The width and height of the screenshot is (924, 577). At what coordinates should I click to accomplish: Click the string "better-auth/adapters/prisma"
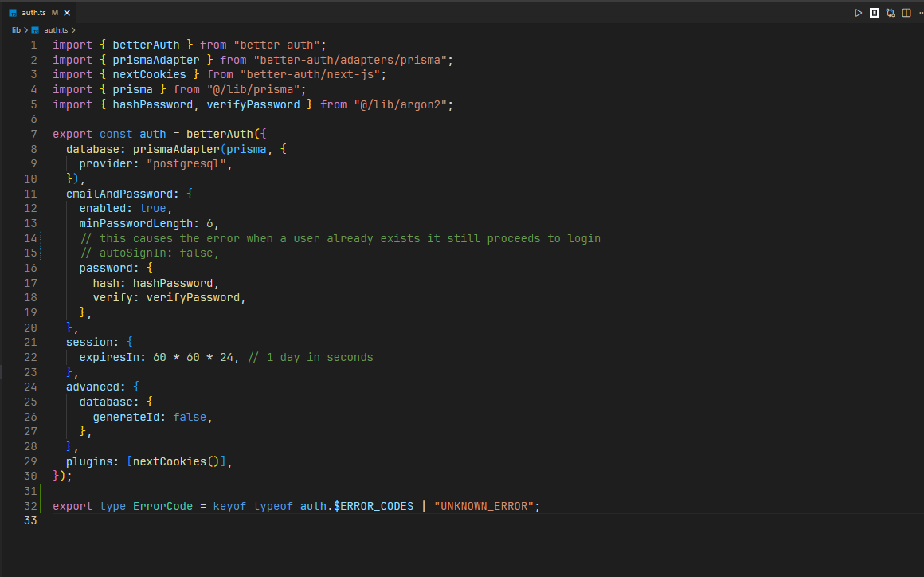tap(350, 60)
